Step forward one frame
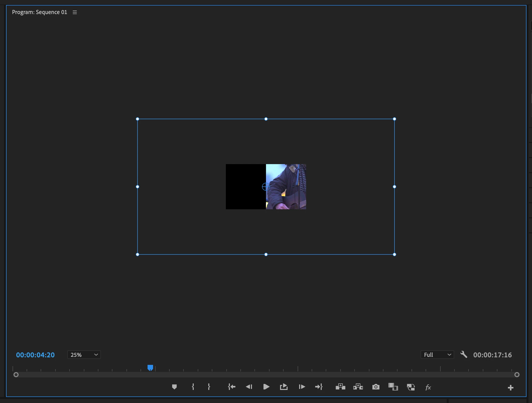This screenshot has width=532, height=403. click(302, 387)
